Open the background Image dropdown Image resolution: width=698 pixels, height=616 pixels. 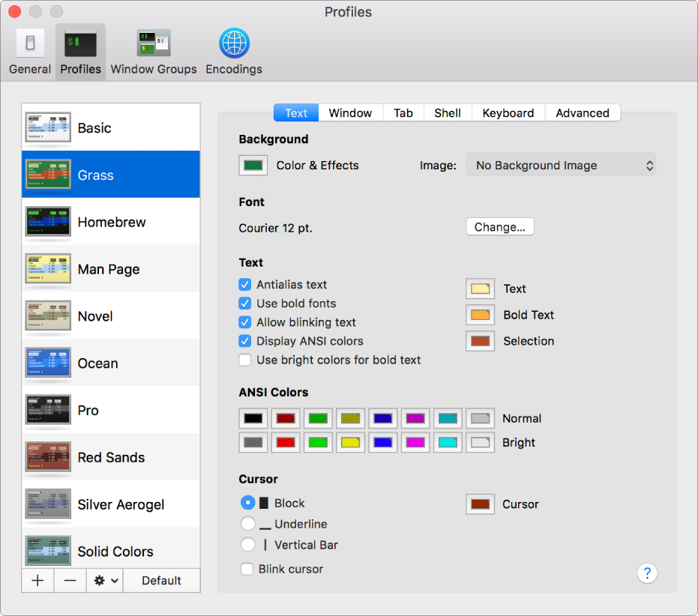[560, 166]
